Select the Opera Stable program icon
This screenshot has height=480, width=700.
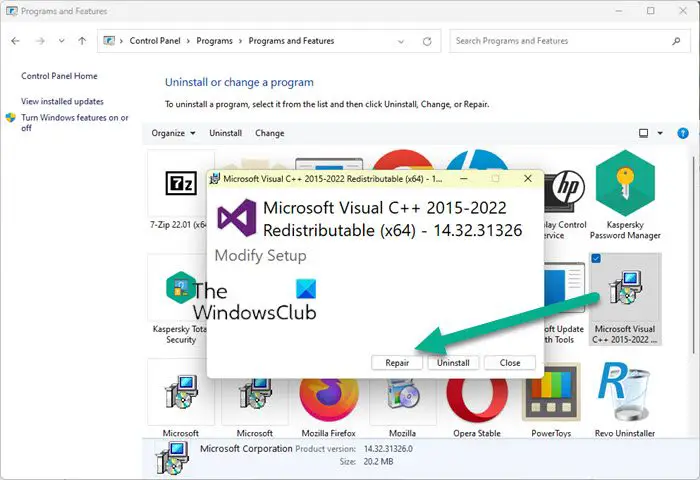[477, 401]
